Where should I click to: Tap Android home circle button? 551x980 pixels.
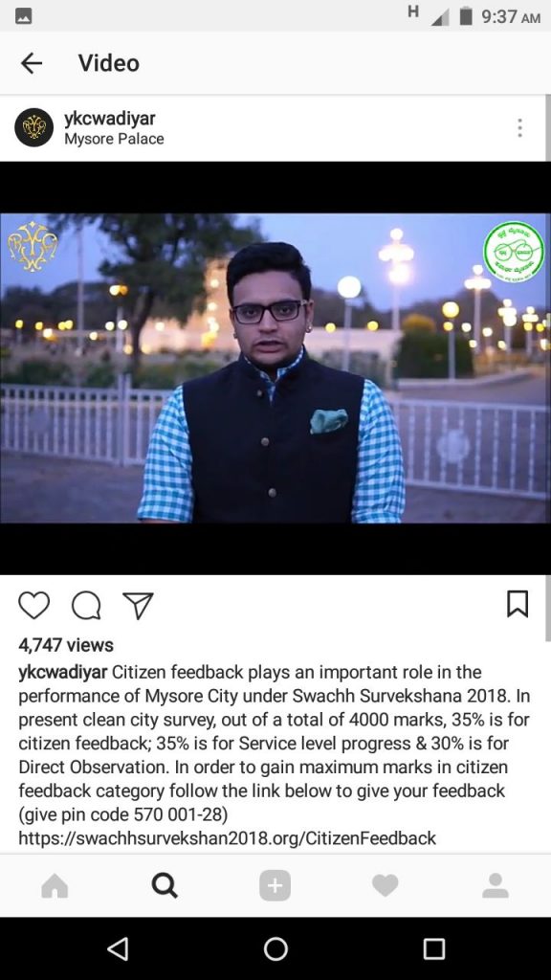[x=275, y=948]
